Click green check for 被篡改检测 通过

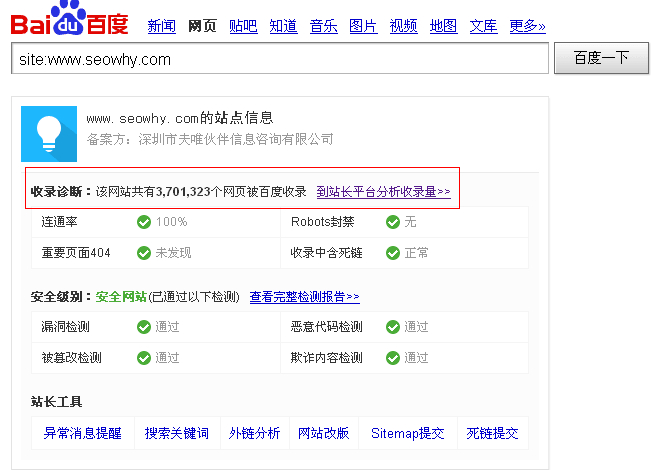tap(144, 358)
